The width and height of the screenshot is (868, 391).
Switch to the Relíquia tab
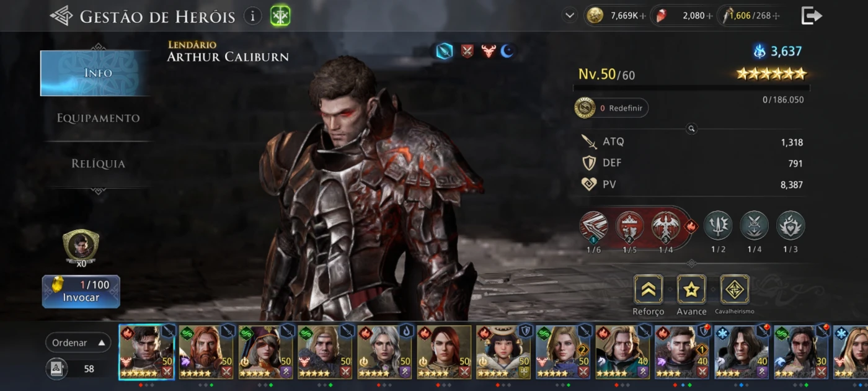(x=98, y=164)
